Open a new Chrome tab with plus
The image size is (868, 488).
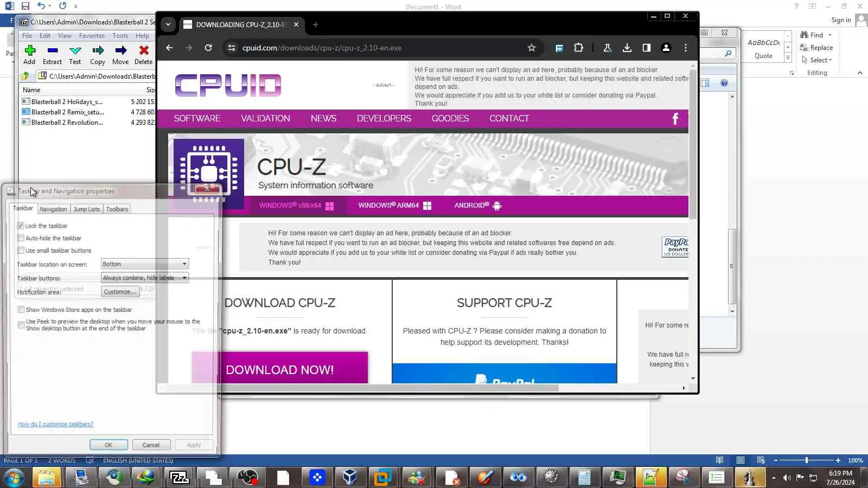click(x=316, y=24)
